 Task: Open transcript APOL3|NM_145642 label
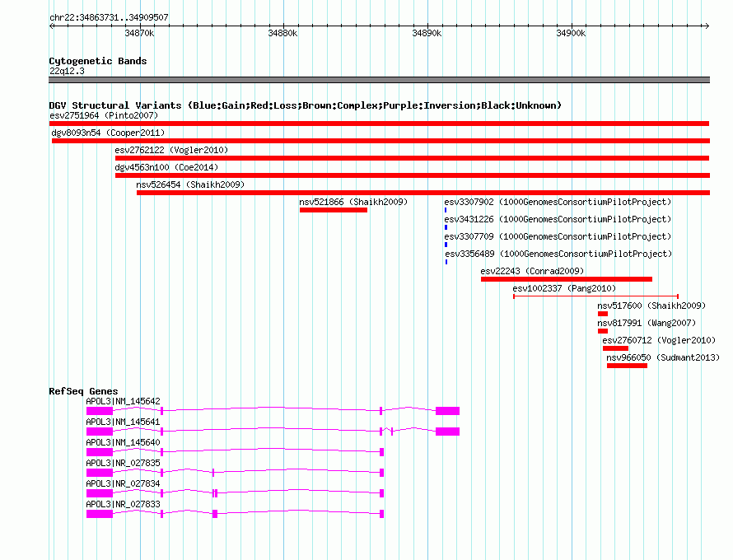(x=123, y=401)
